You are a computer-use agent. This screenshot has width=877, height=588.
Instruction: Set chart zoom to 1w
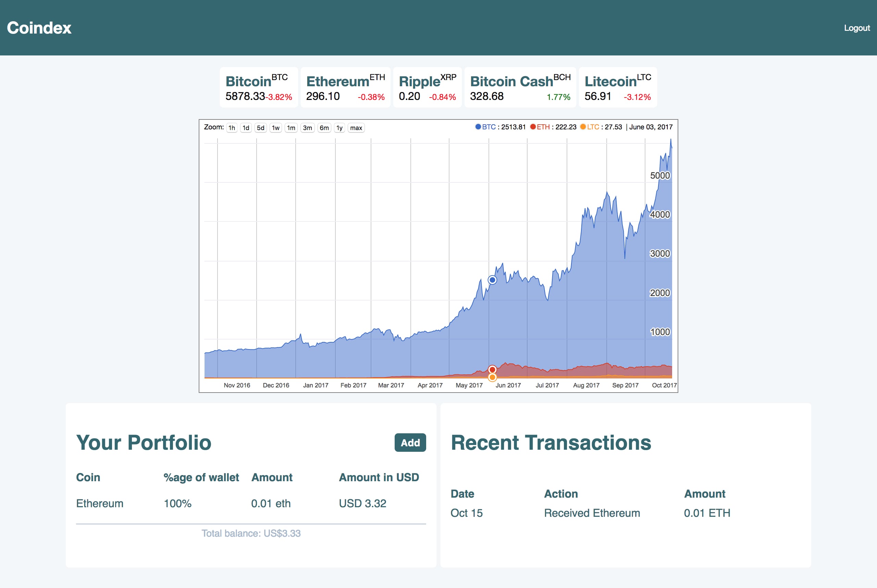coord(276,128)
